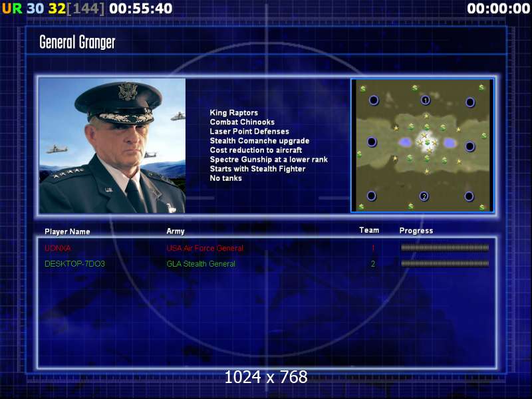Select the bottom-right empty start position on minimap
Viewport: 532px width, 399px height.
[469, 196]
